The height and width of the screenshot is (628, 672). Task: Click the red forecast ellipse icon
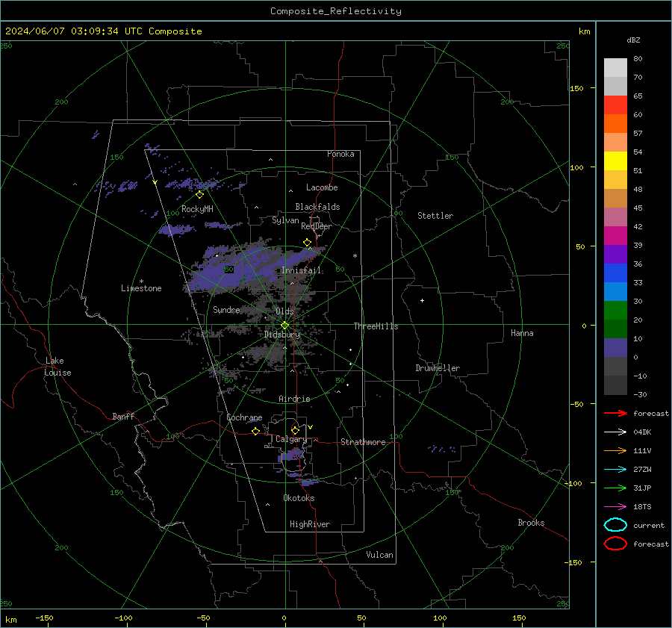pyautogui.click(x=615, y=544)
